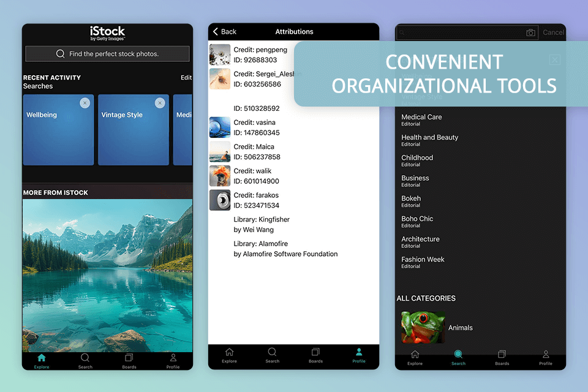Open the Wellbeing recent search card
588x392 pixels.
(x=59, y=130)
